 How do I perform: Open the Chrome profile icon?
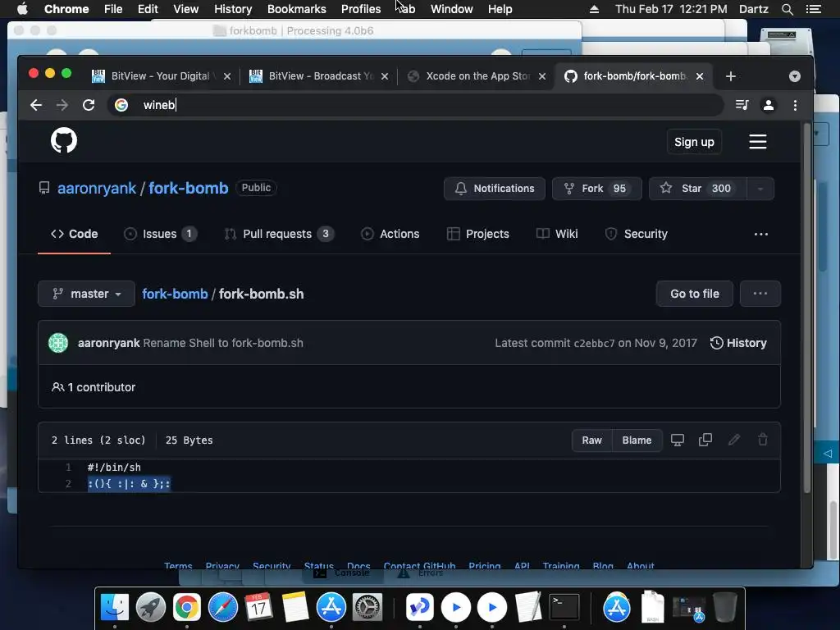[x=768, y=106]
